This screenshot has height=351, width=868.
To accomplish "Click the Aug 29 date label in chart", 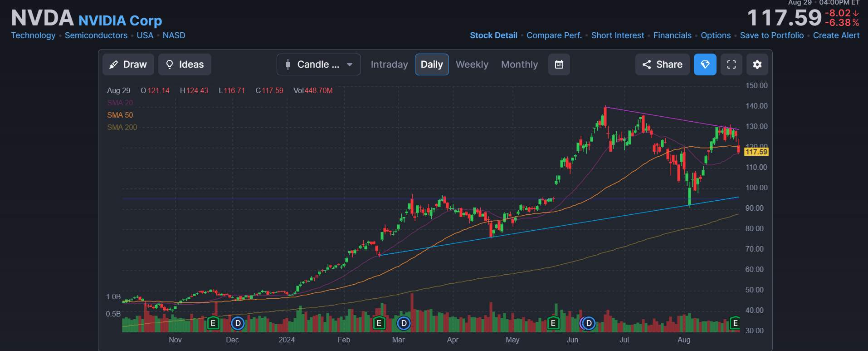I will tap(118, 90).
